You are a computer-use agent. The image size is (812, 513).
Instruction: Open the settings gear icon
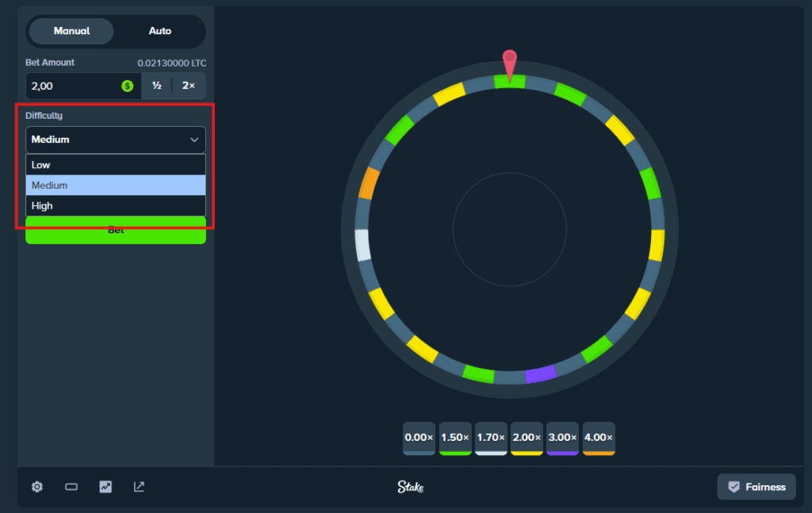coord(36,487)
